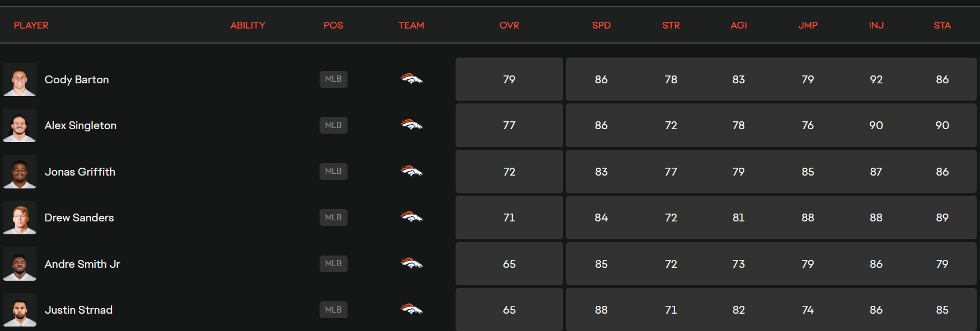Click the AGI column header
Image resolution: width=980 pixels, height=331 pixels.
coord(739,25)
